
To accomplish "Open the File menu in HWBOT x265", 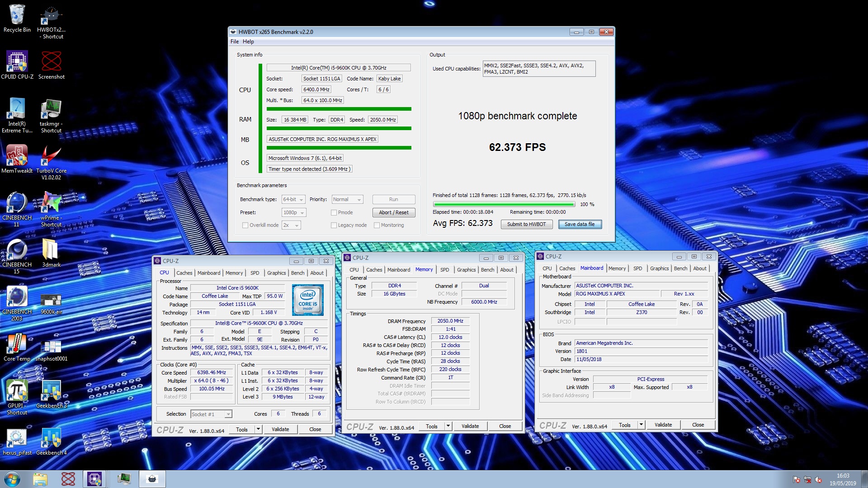I will [234, 42].
